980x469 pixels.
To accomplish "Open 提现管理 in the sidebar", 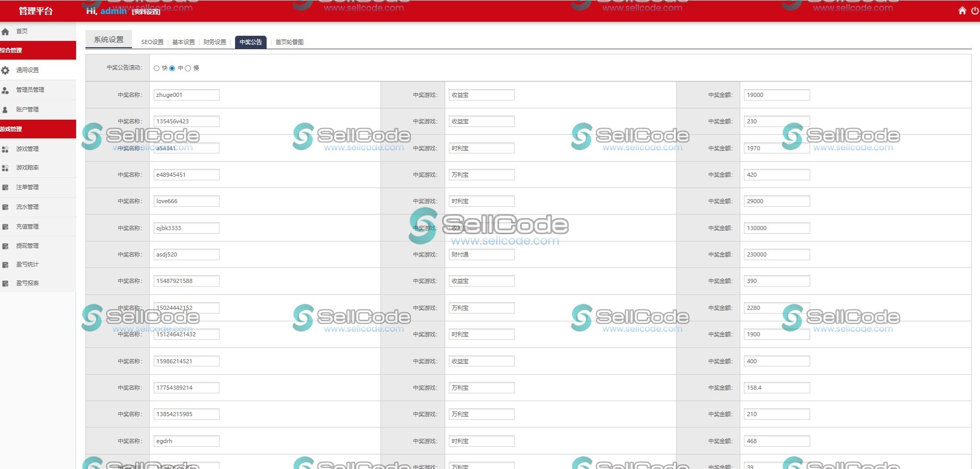I will coord(27,246).
